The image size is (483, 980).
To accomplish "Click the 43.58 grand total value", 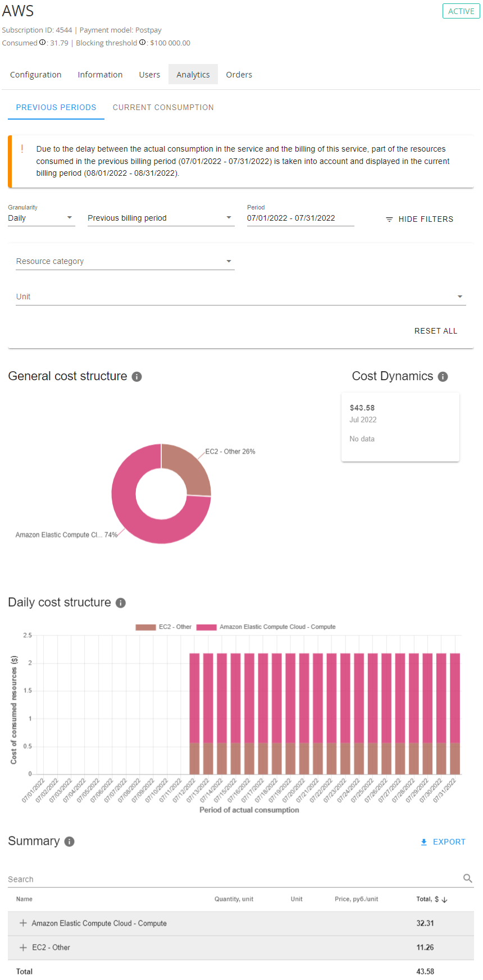I will [425, 972].
